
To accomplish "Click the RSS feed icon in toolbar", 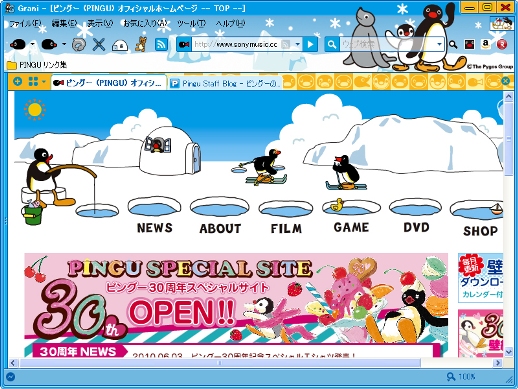I will (161, 44).
